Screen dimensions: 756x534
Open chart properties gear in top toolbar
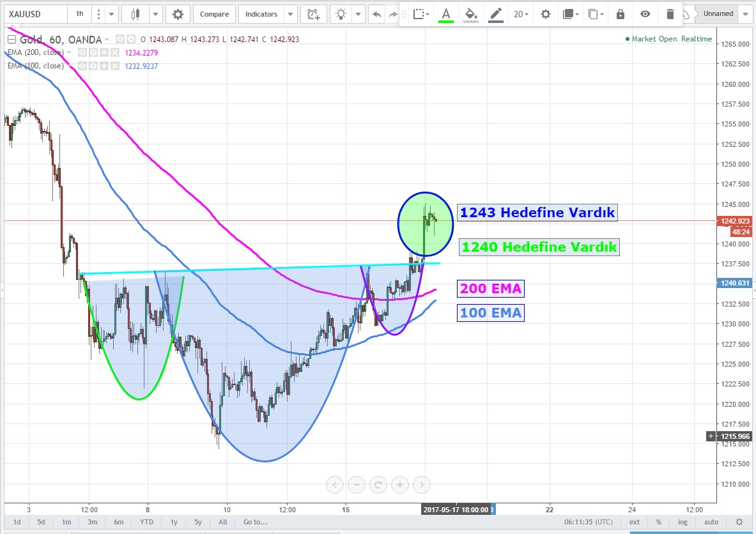pyautogui.click(x=178, y=14)
